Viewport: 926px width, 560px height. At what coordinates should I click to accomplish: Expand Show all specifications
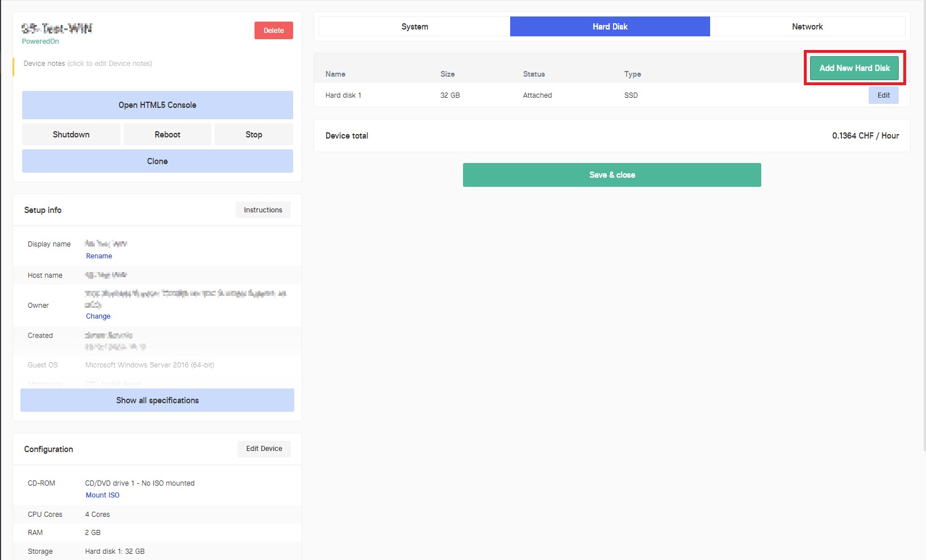pos(157,400)
